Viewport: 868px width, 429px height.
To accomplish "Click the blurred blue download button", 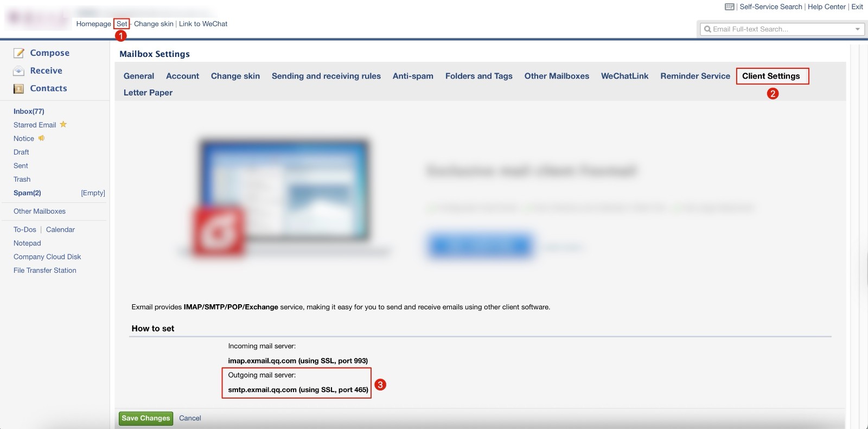I will point(481,247).
